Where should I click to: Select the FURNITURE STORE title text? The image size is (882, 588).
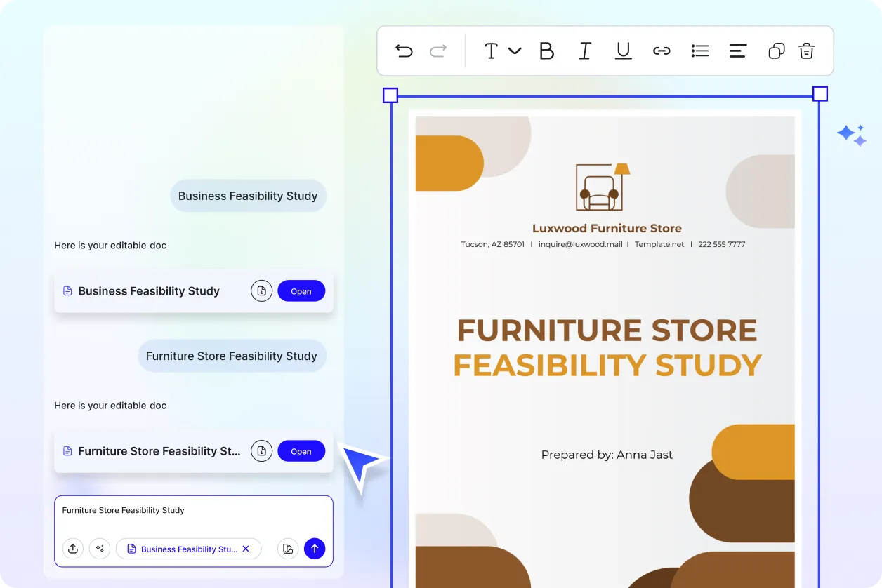click(607, 330)
